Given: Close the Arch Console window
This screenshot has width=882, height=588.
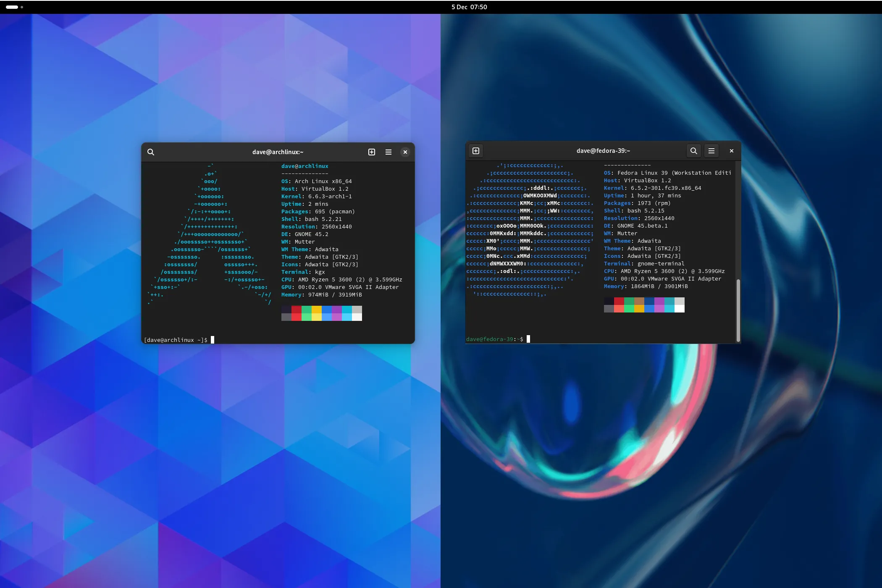Looking at the screenshot, I should click(405, 152).
